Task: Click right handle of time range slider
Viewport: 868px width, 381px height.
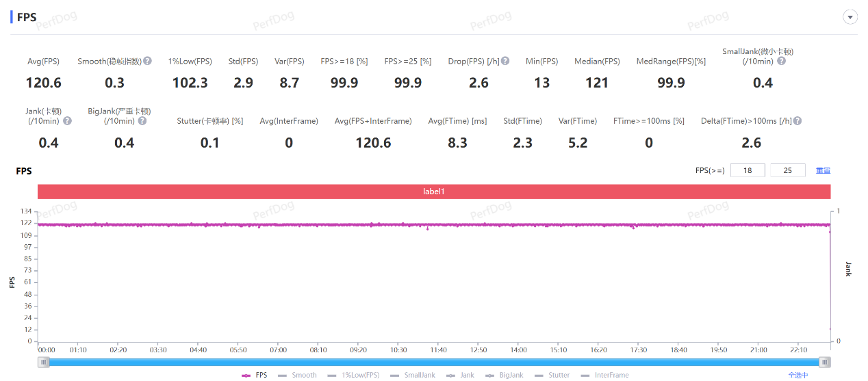Action: pyautogui.click(x=825, y=362)
